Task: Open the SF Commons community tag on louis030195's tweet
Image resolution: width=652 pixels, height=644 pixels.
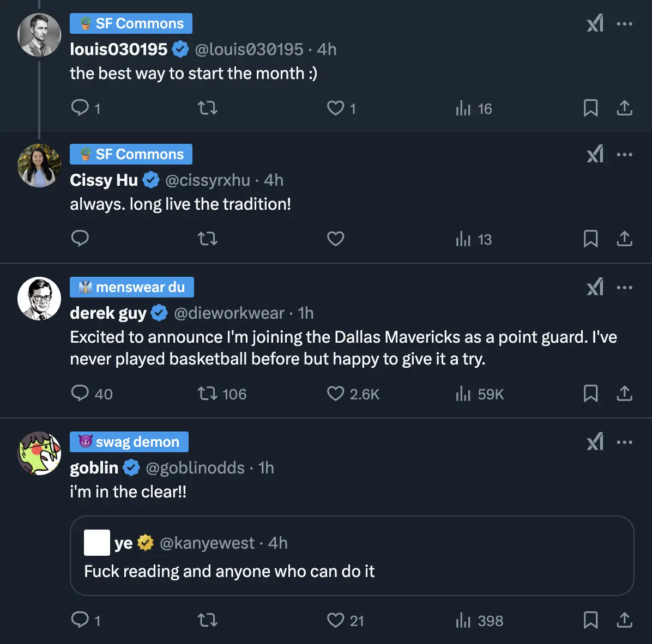Action: tap(131, 23)
